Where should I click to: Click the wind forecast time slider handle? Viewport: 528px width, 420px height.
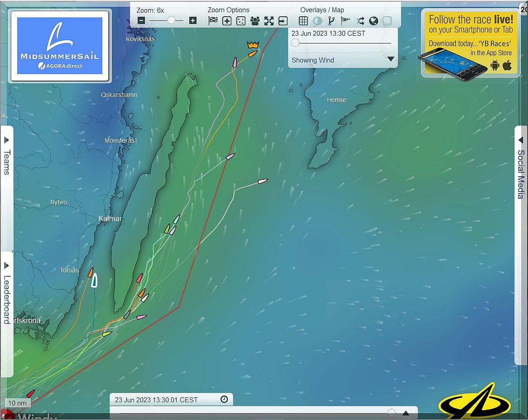(295, 43)
